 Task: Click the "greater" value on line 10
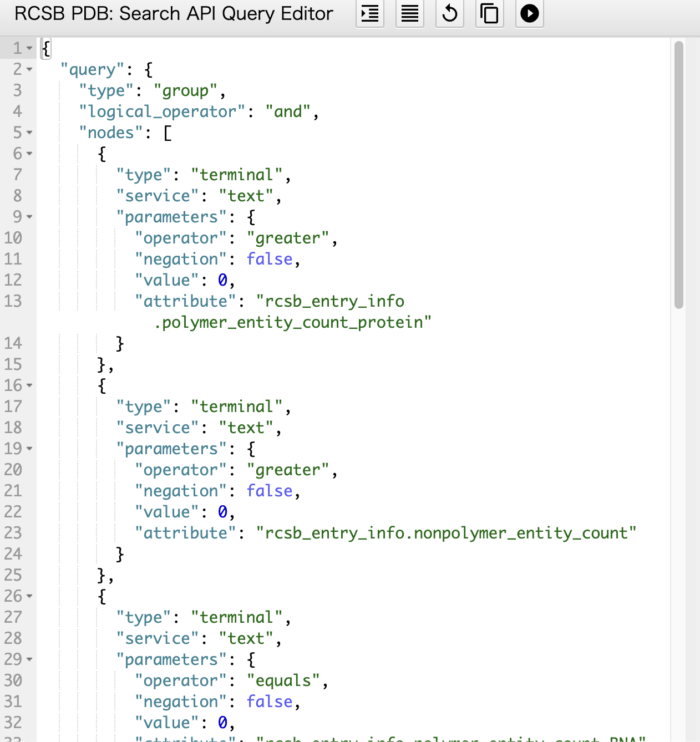(x=288, y=238)
